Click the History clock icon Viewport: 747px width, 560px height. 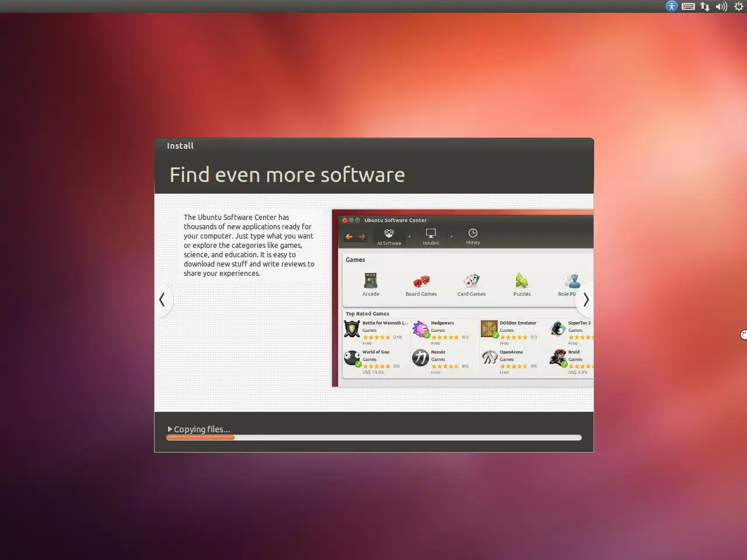click(x=473, y=233)
